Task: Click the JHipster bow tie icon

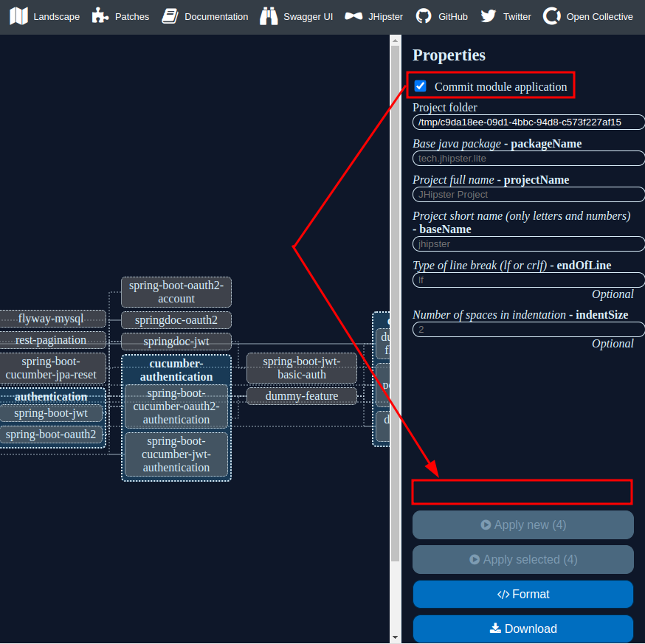Action: click(x=353, y=16)
